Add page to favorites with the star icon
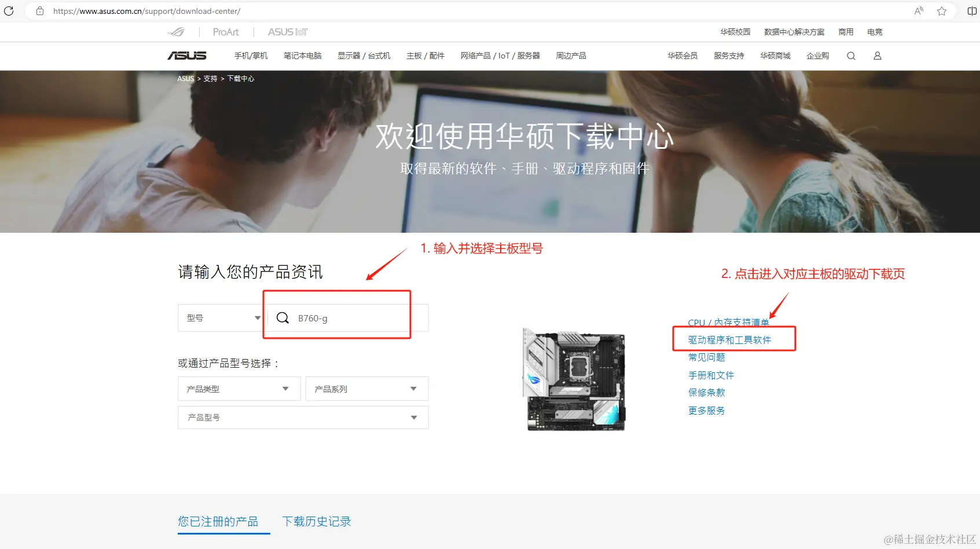980x549 pixels. [942, 11]
